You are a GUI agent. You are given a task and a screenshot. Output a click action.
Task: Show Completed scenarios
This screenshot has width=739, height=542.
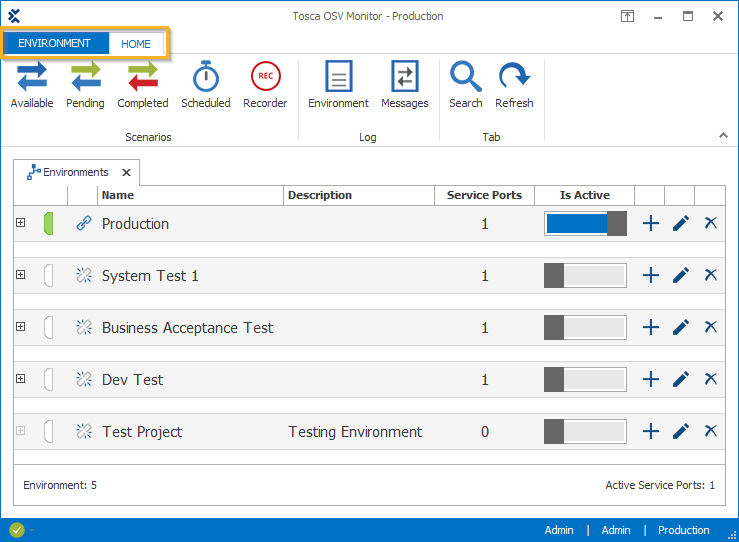pyautogui.click(x=143, y=85)
